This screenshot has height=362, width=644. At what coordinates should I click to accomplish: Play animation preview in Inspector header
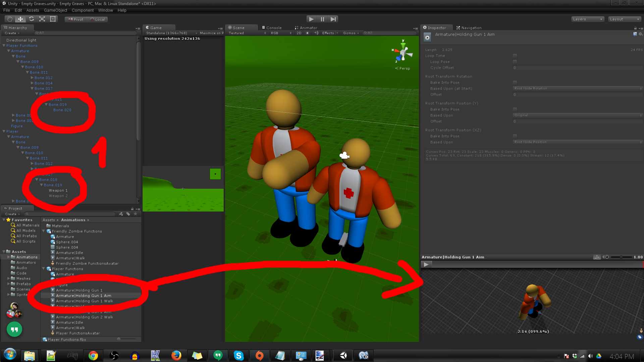click(427, 38)
